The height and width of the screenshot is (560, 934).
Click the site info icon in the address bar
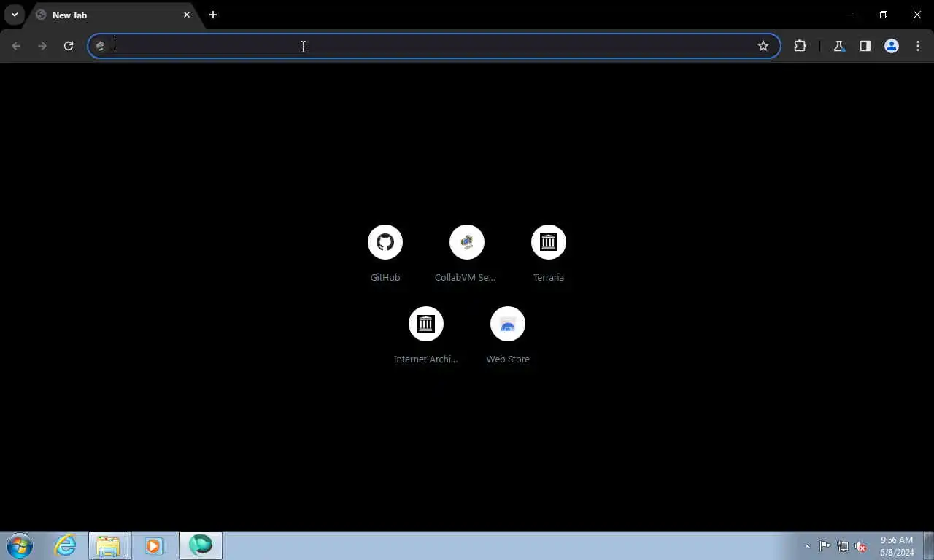[x=101, y=46]
